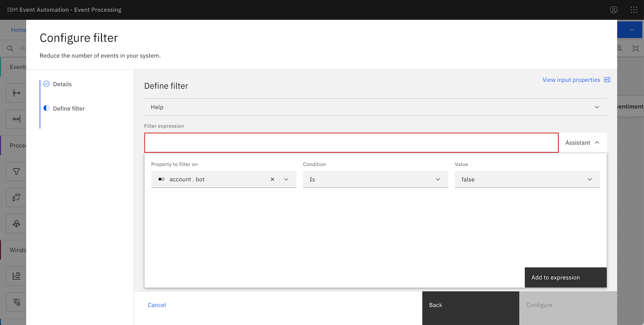This screenshot has height=325, width=644.
Task: Click the Back button
Action: pyautogui.click(x=471, y=305)
